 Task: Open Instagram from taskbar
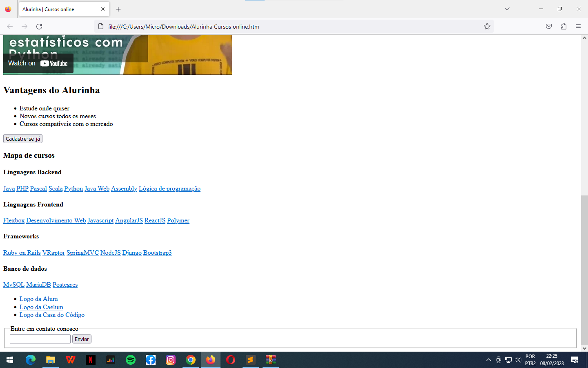171,360
